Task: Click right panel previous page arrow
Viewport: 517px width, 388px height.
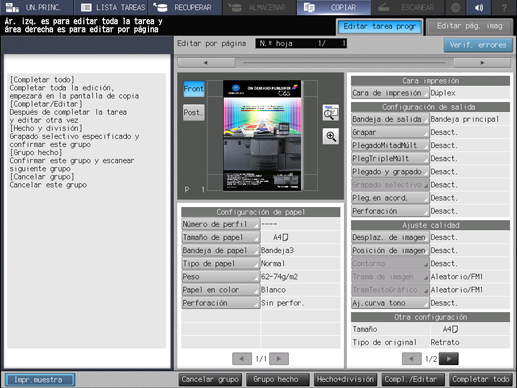Action: (x=411, y=359)
